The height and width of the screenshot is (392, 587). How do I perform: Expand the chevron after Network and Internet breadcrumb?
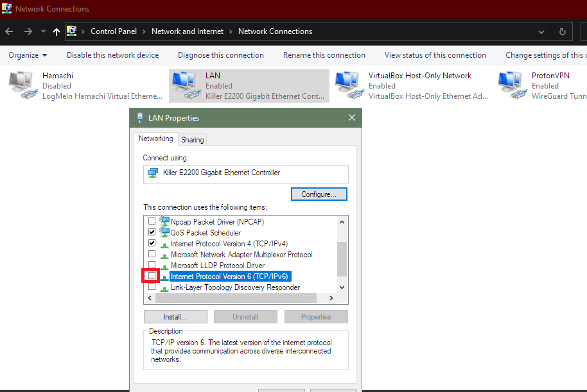[x=231, y=32]
